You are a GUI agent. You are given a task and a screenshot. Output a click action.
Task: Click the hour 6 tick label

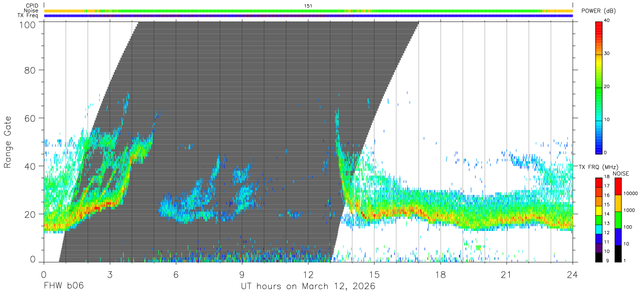(x=176, y=274)
